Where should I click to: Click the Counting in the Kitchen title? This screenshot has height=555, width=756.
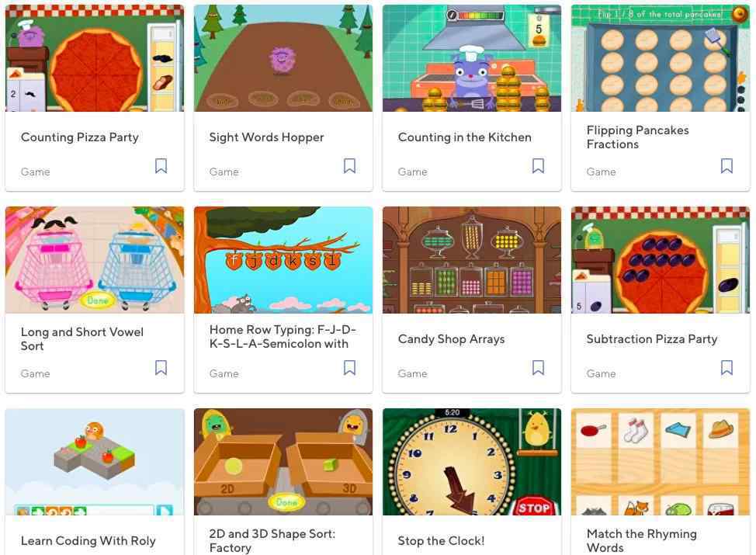pos(465,137)
